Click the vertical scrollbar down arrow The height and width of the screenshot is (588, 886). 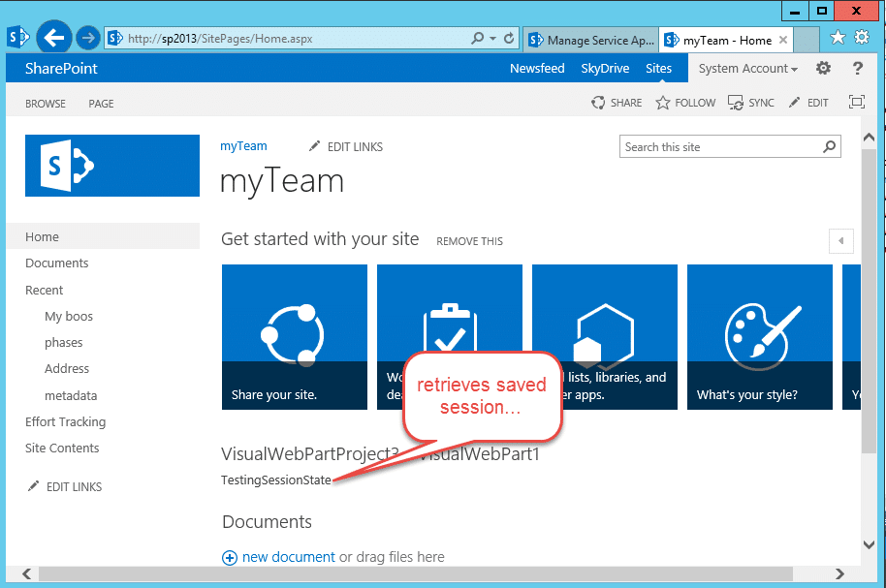coord(870,544)
